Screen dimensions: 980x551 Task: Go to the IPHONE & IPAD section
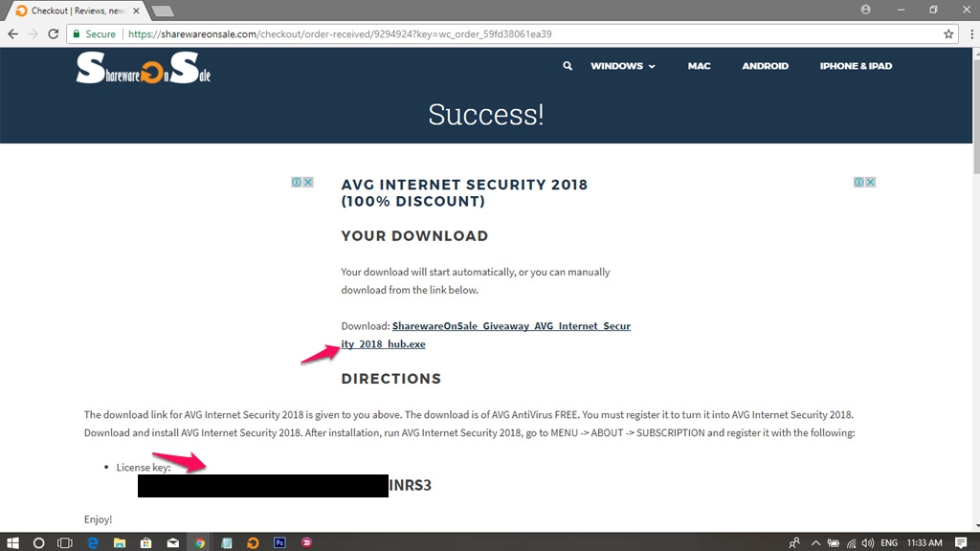[x=856, y=66]
